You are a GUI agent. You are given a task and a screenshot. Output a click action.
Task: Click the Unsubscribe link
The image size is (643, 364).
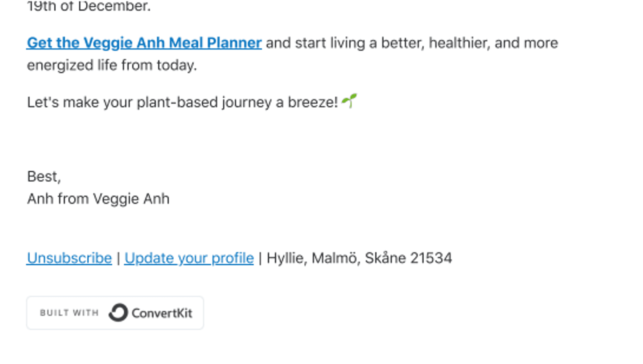pyautogui.click(x=69, y=258)
